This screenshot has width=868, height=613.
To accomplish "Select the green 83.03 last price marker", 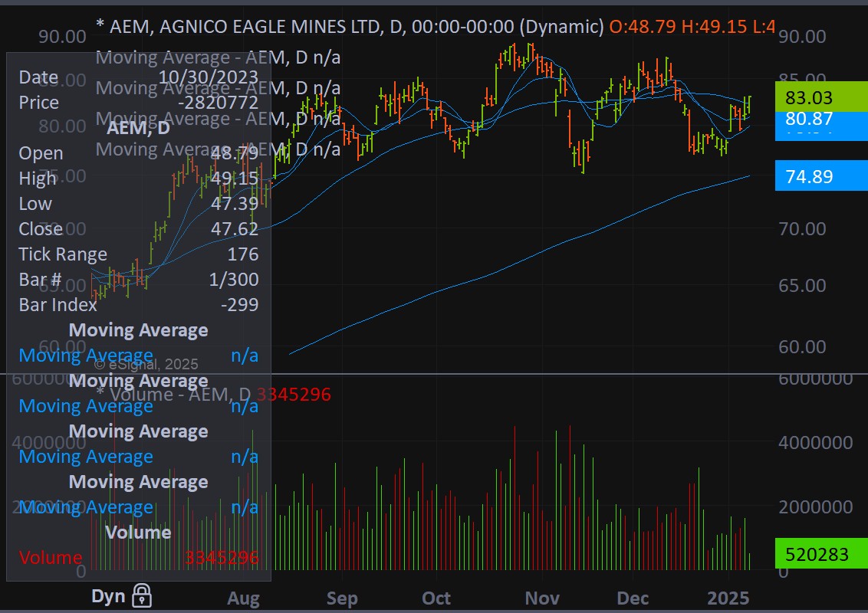I will 821,97.
